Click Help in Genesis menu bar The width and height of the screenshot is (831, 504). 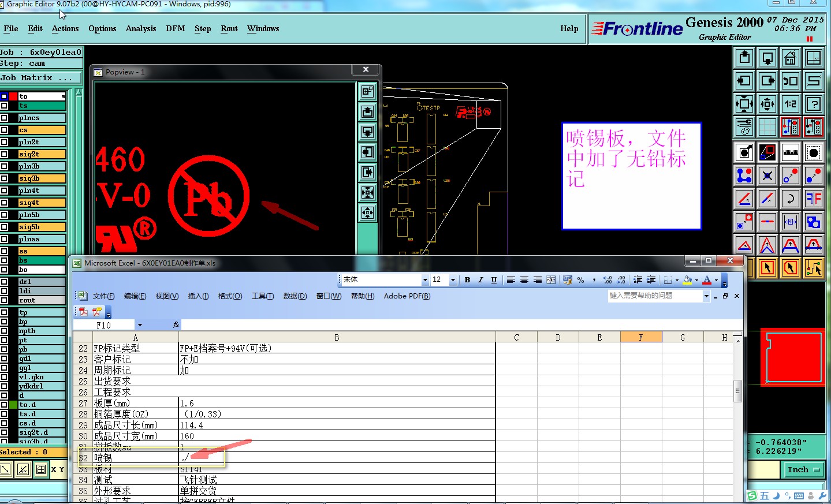click(x=569, y=28)
